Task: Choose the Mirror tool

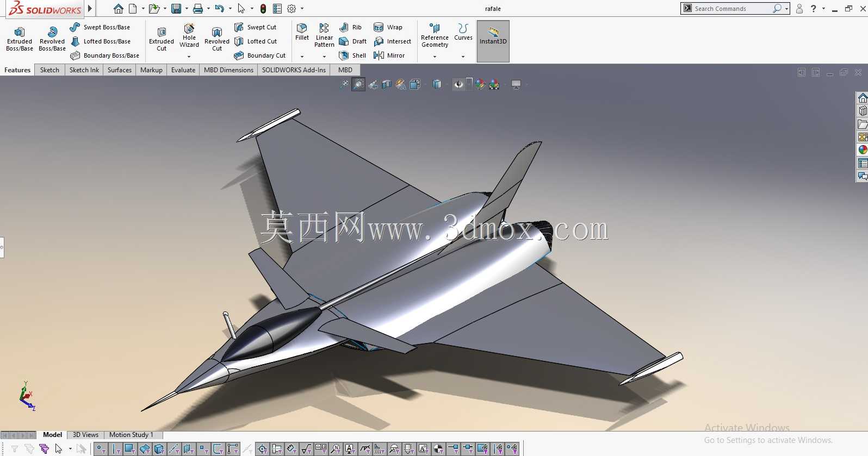Action: pyautogui.click(x=389, y=55)
